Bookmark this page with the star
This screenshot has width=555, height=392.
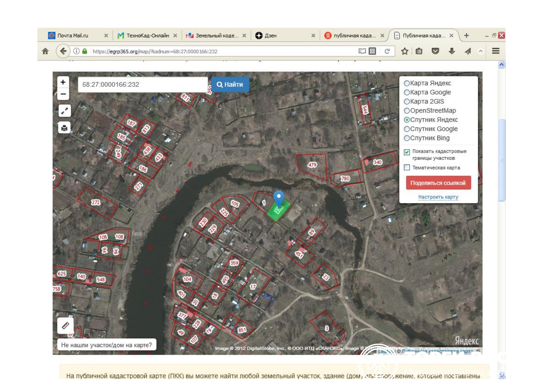click(404, 51)
